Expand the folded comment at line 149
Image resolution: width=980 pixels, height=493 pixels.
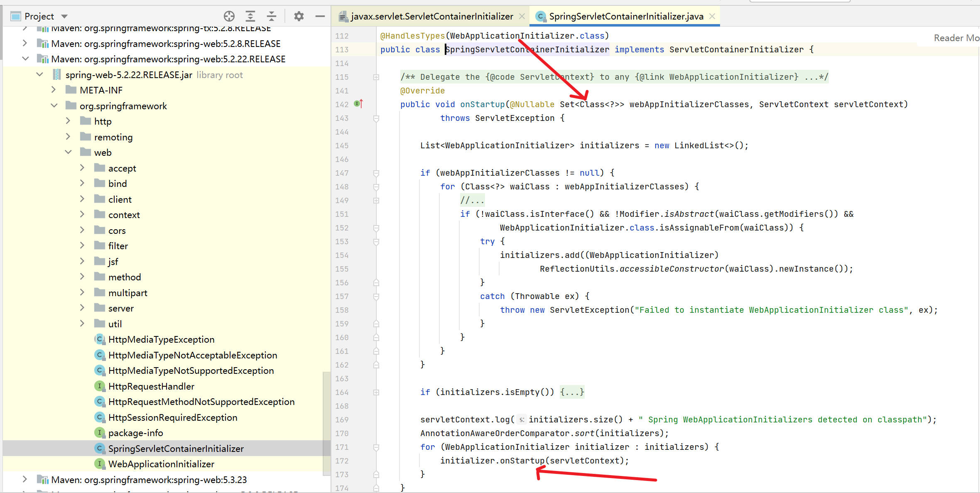(x=376, y=200)
